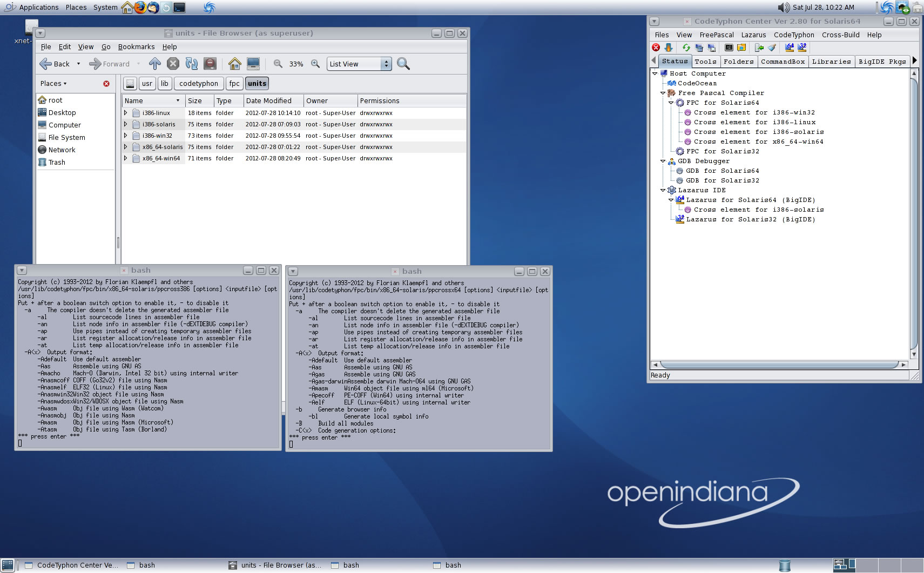Click the volume speaker icon in top panel
924x573 pixels.
[784, 8]
